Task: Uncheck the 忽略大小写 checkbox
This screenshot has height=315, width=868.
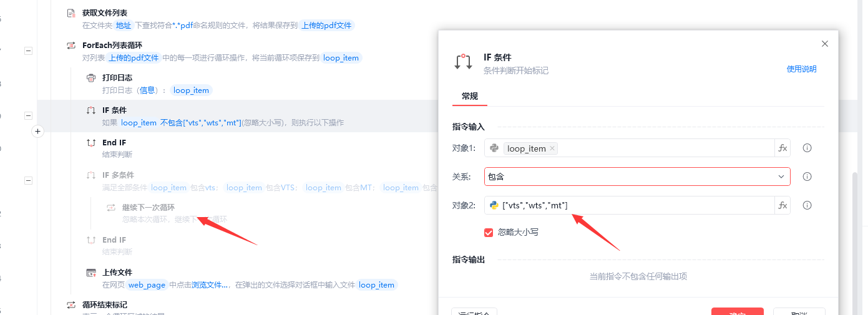Action: [489, 232]
